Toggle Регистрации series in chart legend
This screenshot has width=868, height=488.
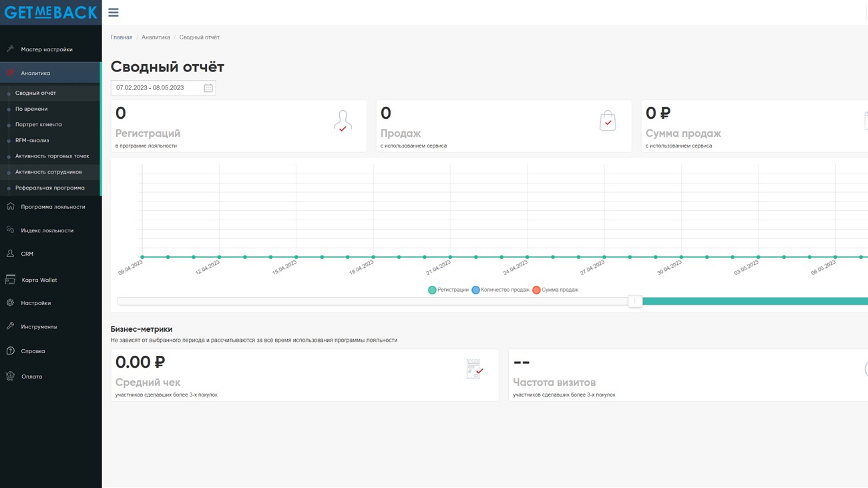449,290
